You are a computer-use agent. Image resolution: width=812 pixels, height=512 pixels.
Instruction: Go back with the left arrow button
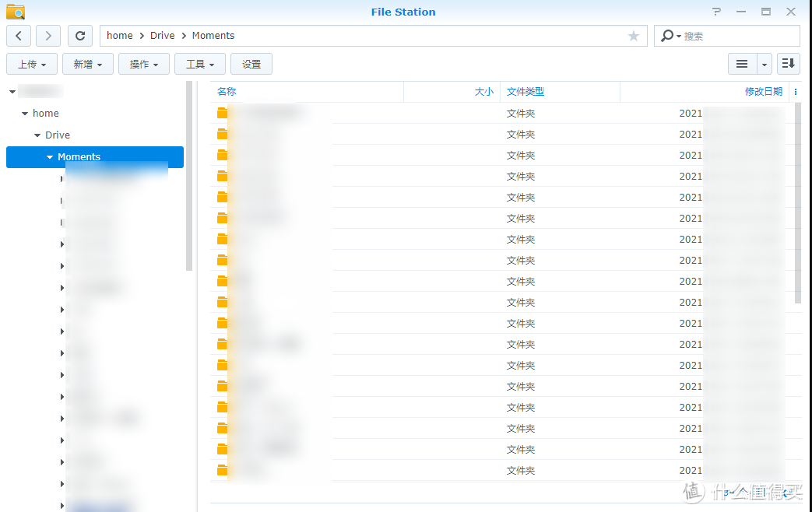point(19,36)
